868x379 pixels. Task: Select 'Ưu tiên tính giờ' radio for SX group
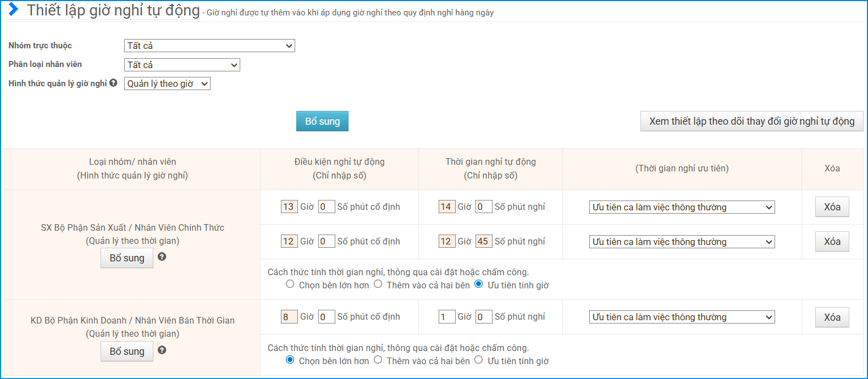(x=479, y=284)
